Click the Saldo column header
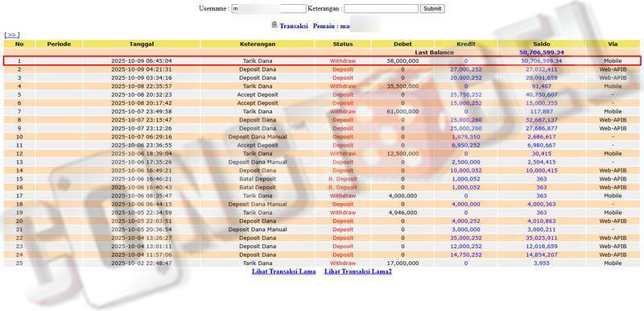Viewport: 644px width, 311px height. (542, 44)
